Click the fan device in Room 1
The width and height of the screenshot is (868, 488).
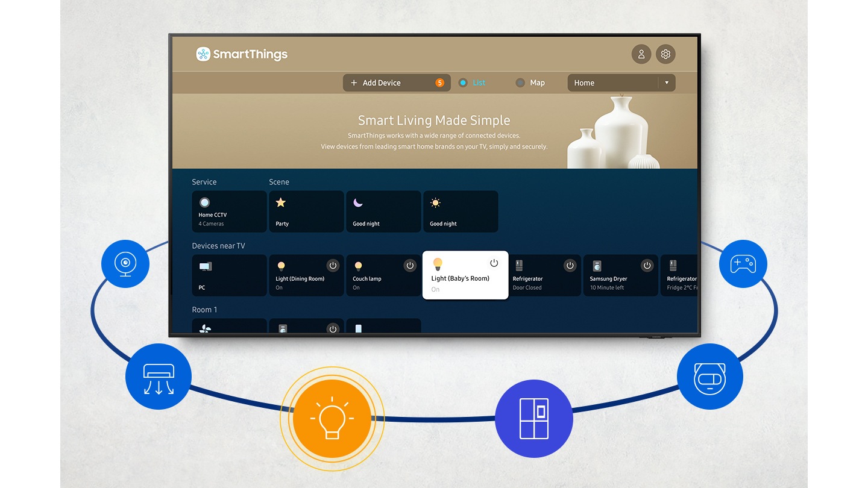click(x=229, y=326)
